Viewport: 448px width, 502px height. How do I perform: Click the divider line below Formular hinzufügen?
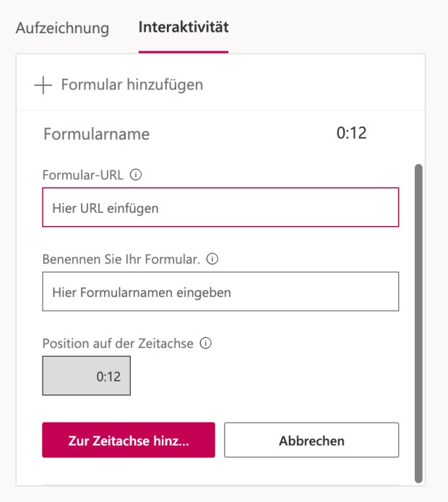click(x=220, y=111)
